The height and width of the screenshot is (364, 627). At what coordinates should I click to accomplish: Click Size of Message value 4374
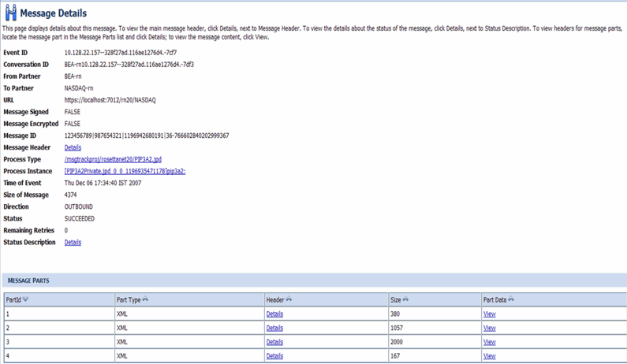point(70,195)
